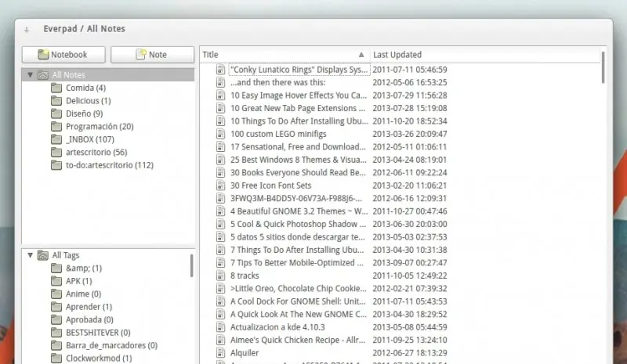Open the artescritorio (56) notebook
The image size is (627, 364).
click(96, 152)
